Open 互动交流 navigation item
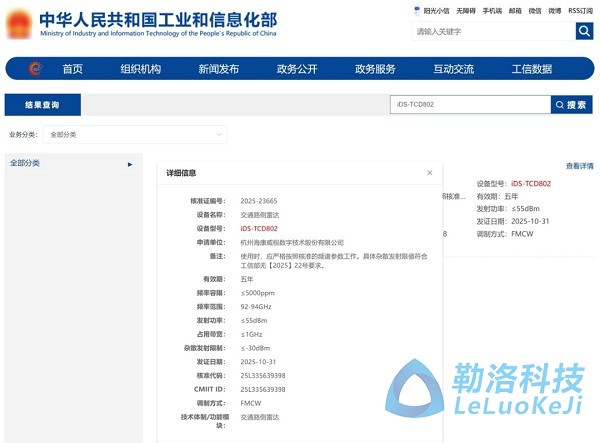Image resolution: width=600 pixels, height=443 pixels. 453,69
